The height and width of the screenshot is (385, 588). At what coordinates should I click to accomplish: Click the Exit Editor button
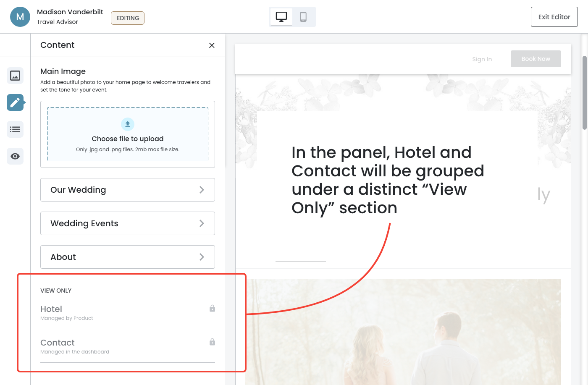[554, 17]
